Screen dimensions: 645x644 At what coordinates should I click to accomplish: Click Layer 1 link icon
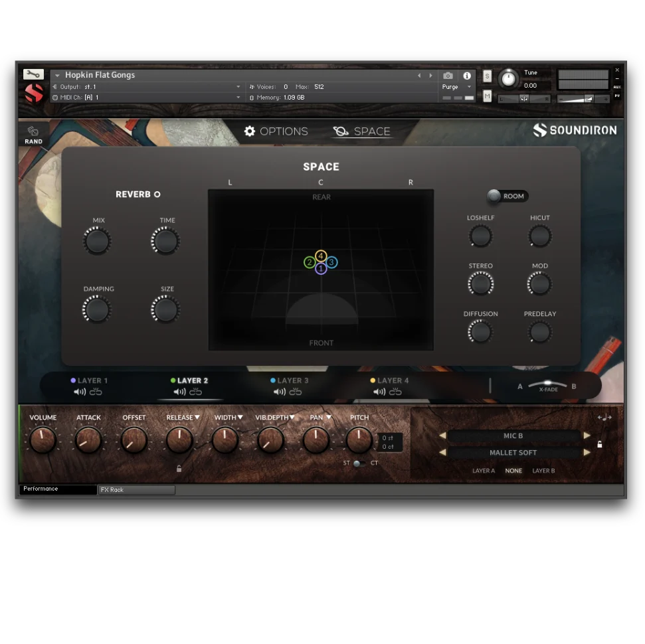pyautogui.click(x=96, y=392)
